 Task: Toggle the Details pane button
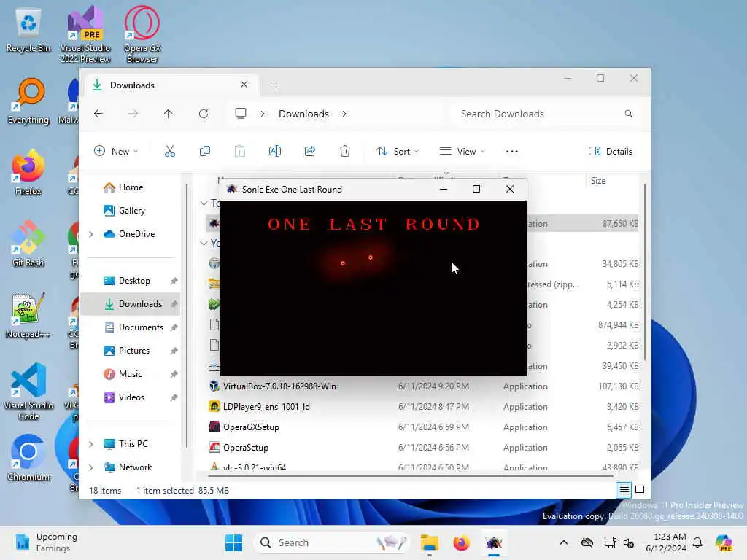[611, 152]
